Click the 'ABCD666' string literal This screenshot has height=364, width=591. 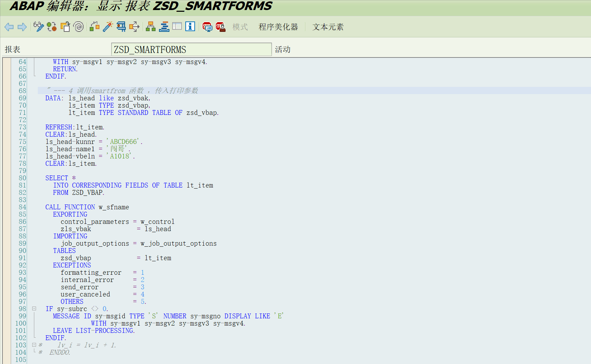pos(124,142)
